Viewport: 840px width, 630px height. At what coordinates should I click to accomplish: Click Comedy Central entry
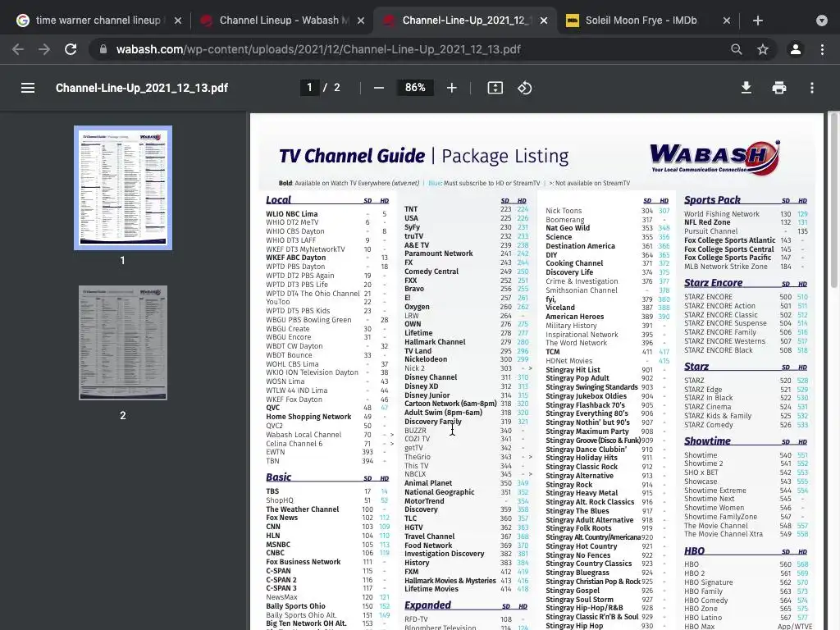[431, 272]
